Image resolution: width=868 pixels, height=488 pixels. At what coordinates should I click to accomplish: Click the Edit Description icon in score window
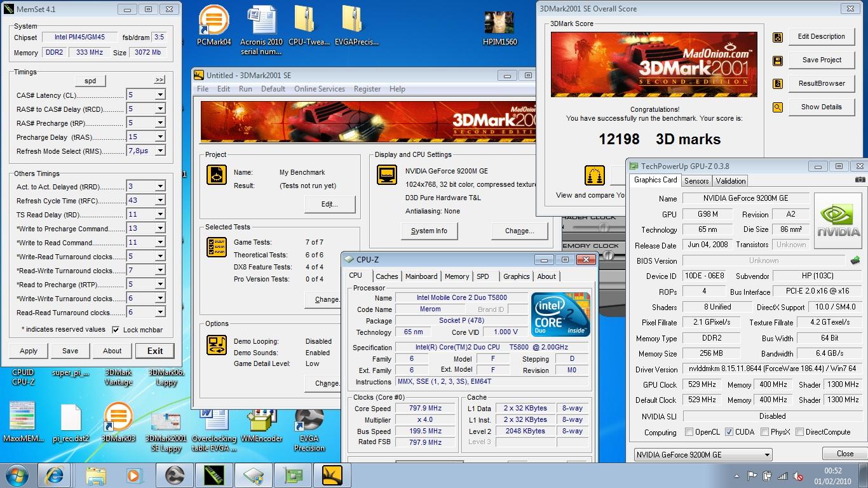[x=777, y=37]
